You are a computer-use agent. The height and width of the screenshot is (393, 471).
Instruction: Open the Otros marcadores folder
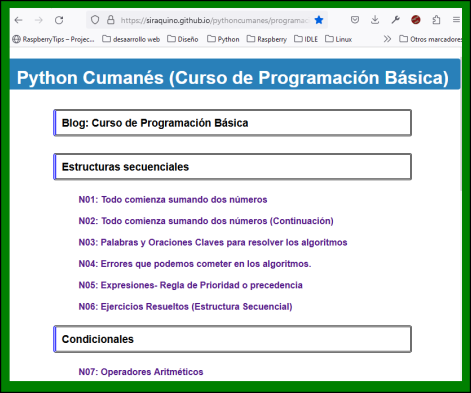[430, 39]
